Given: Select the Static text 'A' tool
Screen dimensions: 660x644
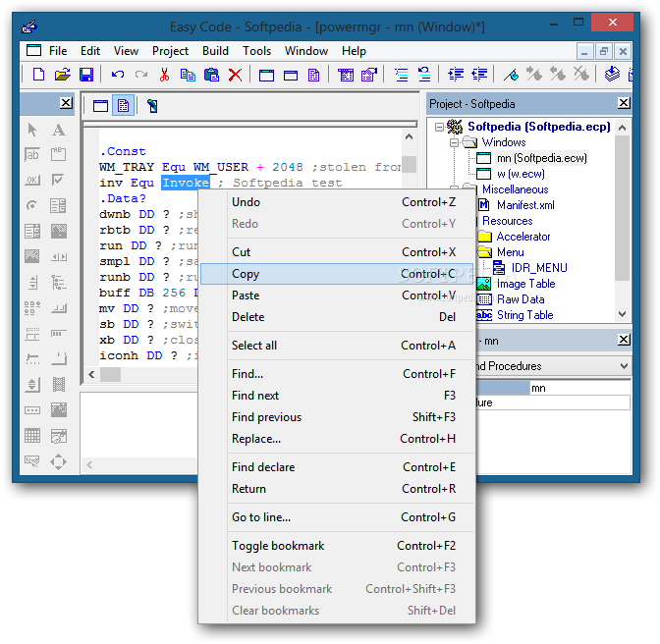Looking at the screenshot, I should 59,130.
